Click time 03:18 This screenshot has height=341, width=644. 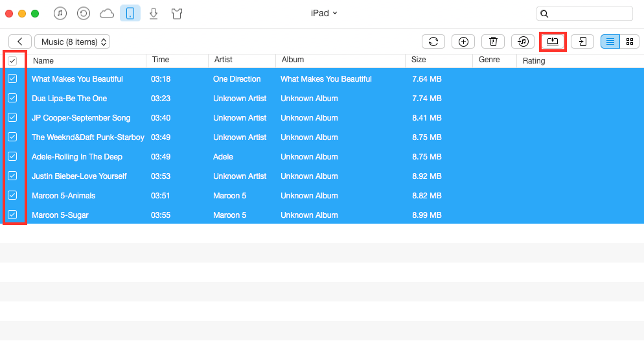click(x=161, y=79)
